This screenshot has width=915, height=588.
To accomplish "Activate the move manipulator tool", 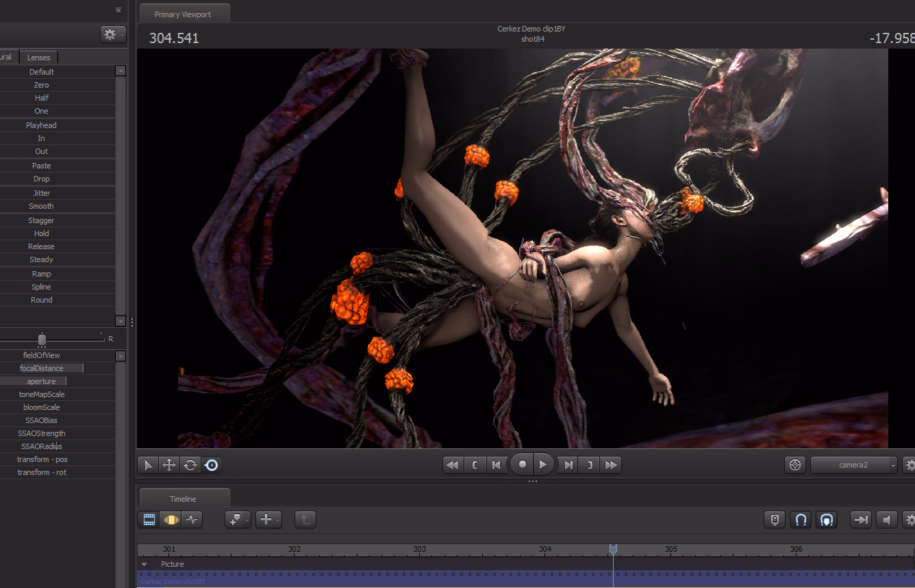I will click(x=168, y=465).
